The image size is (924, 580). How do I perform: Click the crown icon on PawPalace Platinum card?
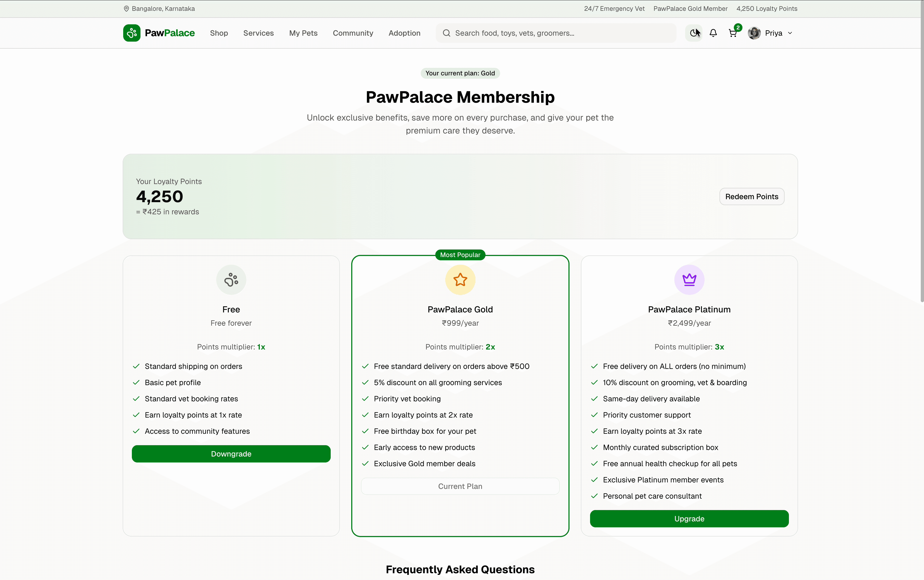(x=689, y=280)
